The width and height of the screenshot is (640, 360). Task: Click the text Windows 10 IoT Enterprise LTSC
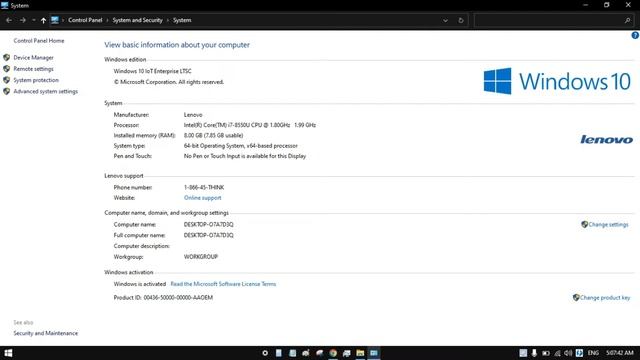tap(152, 71)
